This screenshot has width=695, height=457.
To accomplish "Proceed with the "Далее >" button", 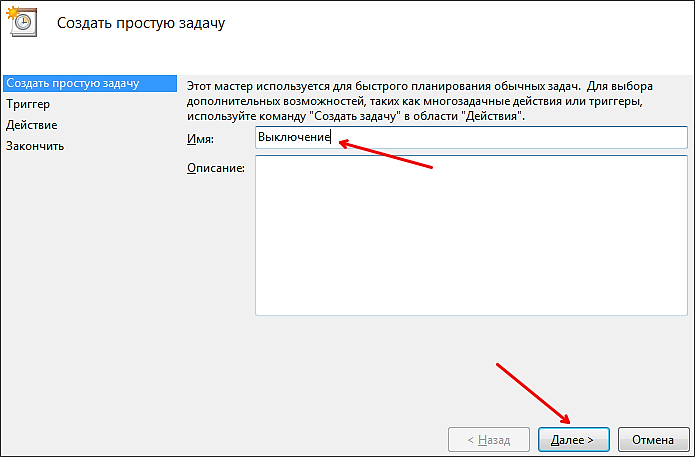I will pyautogui.click(x=573, y=439).
